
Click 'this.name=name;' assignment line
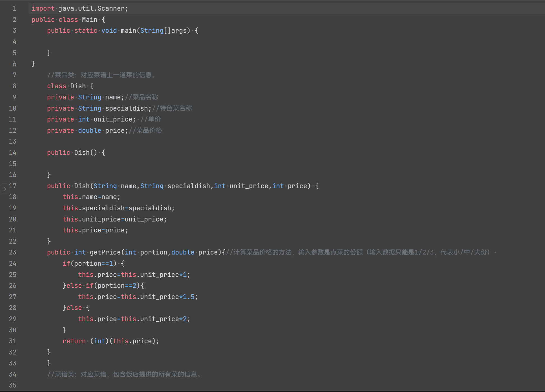[x=91, y=197]
